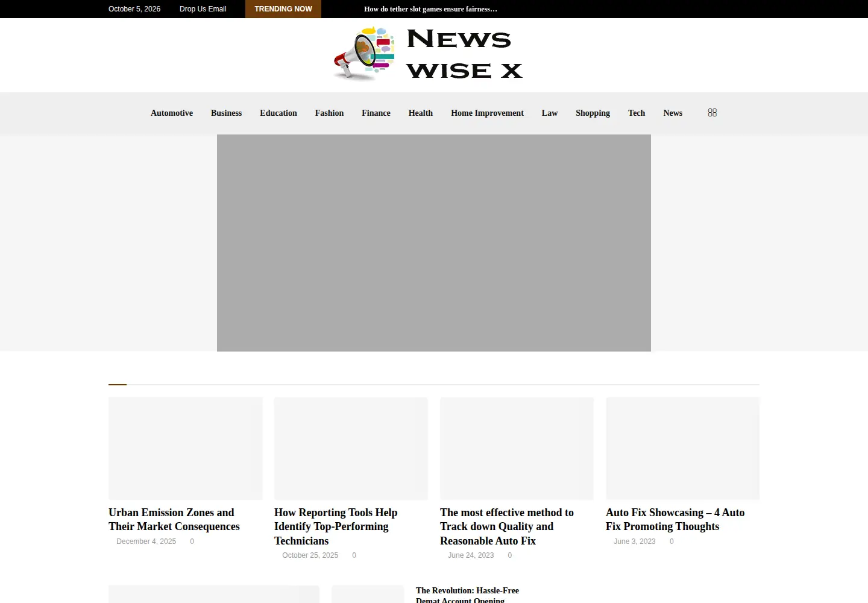868x603 pixels.
Task: Click the comment count beside June 3, 2023
Action: [x=671, y=541]
